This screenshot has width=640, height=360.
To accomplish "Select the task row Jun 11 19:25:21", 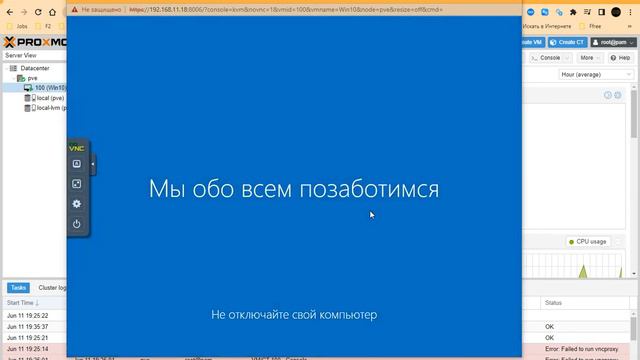I will (x=35, y=338).
